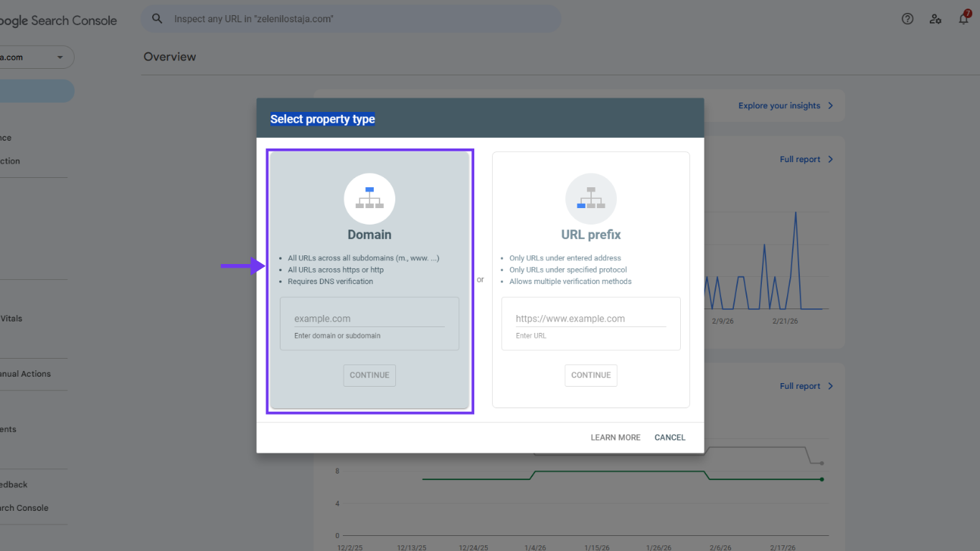Screen dimensions: 980x551
Task: Click the manage users account icon
Action: pyautogui.click(x=936, y=19)
